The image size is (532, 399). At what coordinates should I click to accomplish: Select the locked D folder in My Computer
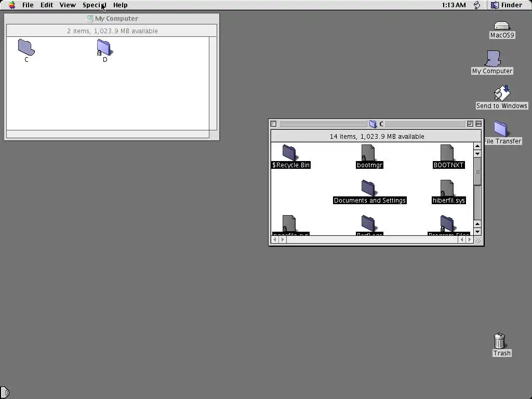click(x=104, y=47)
